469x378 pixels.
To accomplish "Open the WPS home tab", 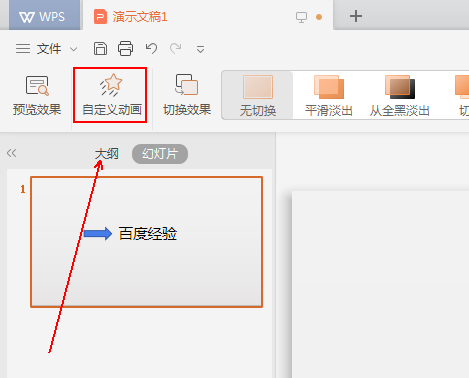I will [45, 15].
